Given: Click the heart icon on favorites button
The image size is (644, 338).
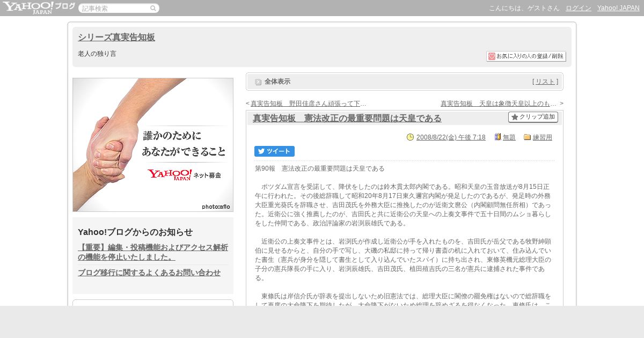Looking at the screenshot, I should [492, 56].
